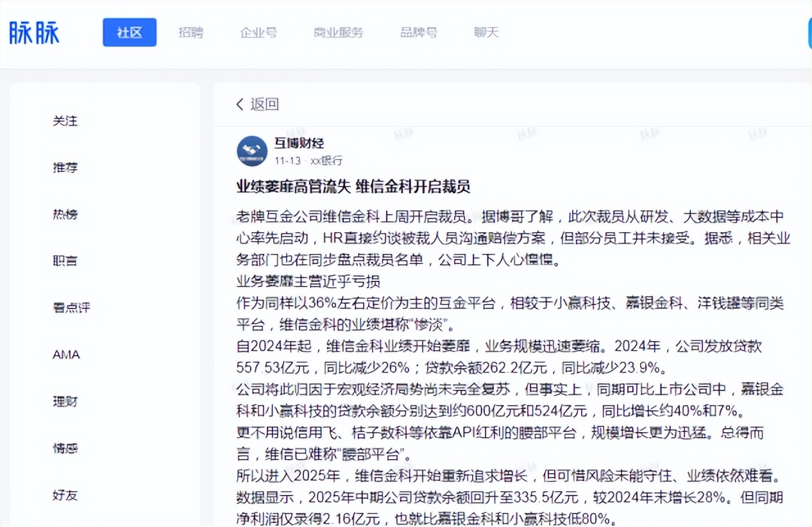Viewport: 812px width, 527px height.
Task: Open 推荐 in the sidebar
Action: [65, 167]
